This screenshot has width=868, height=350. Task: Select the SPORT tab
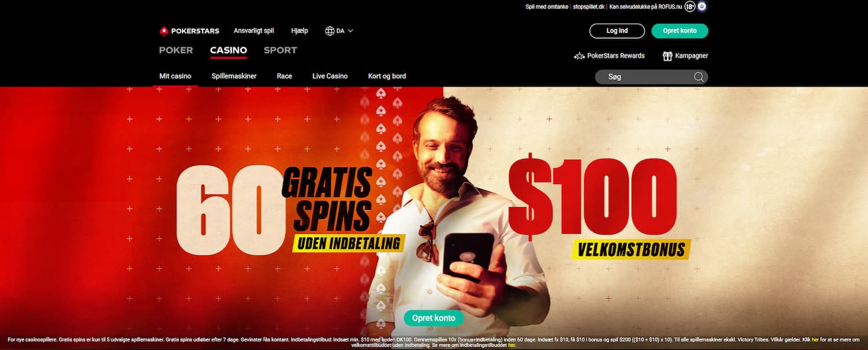point(280,50)
